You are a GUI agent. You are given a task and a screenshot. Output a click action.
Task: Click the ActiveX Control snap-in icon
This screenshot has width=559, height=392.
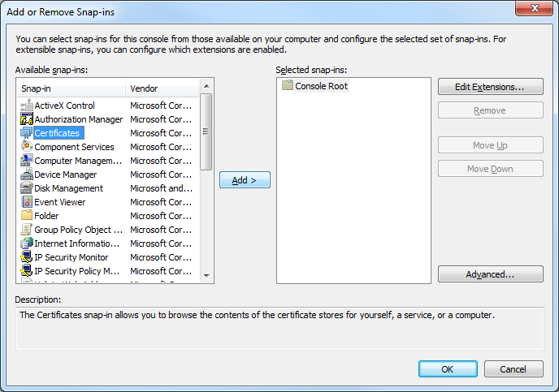[x=27, y=106]
